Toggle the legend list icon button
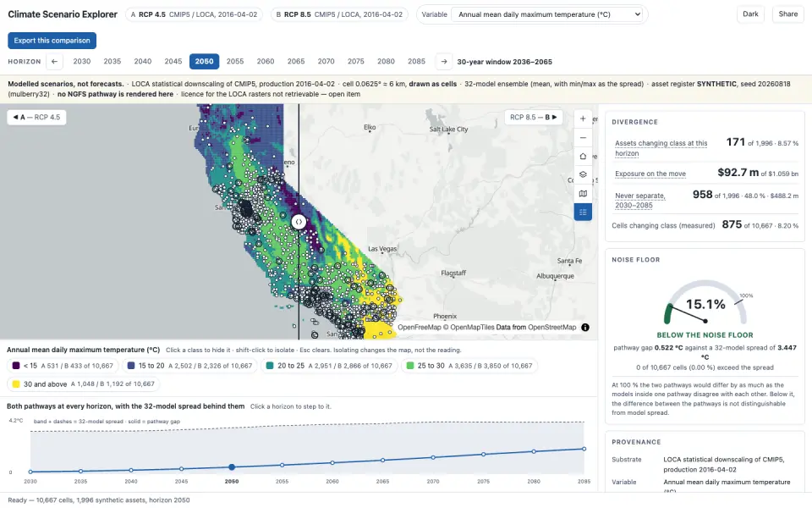 click(x=583, y=212)
